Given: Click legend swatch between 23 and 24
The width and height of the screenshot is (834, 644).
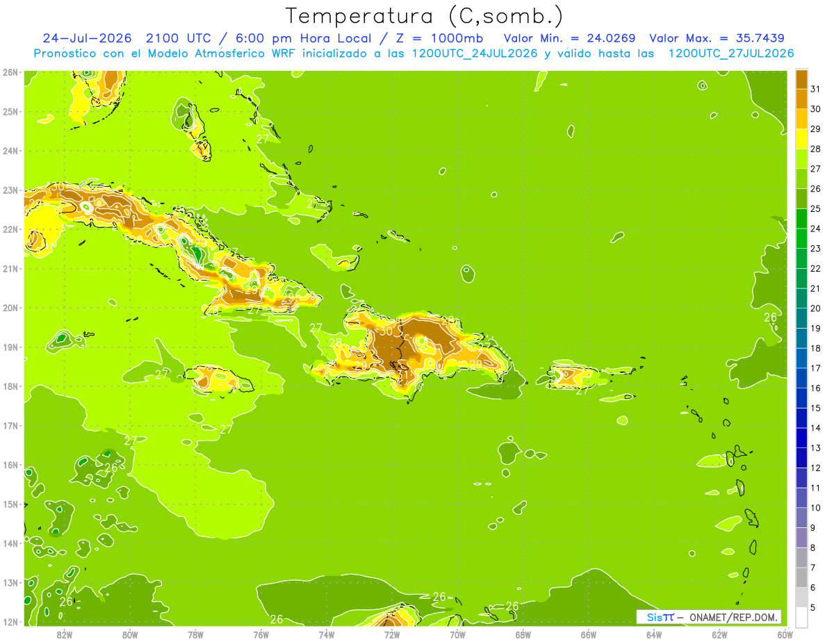Looking at the screenshot, I should 801,238.
